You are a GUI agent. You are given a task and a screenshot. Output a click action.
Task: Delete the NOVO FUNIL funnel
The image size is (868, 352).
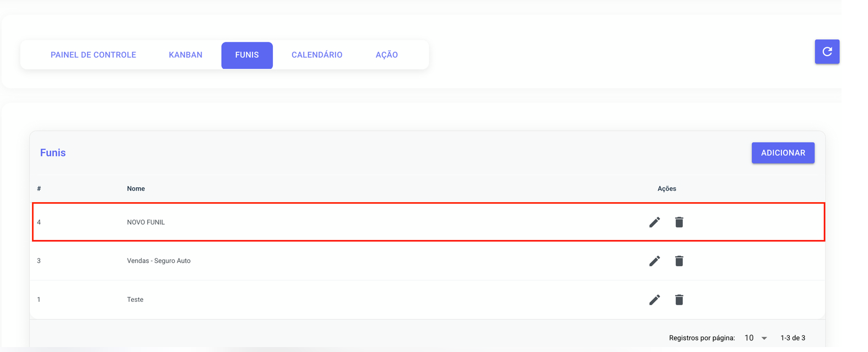click(679, 222)
